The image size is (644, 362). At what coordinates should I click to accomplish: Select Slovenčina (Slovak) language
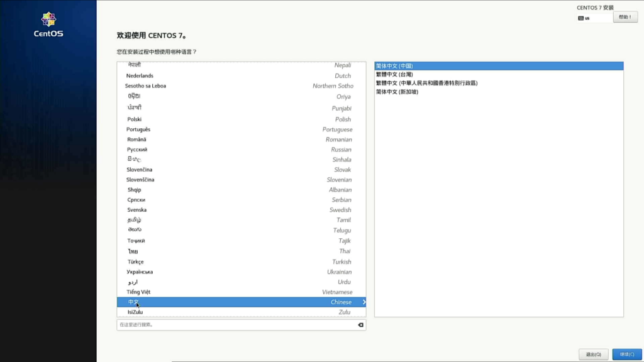[x=241, y=170]
